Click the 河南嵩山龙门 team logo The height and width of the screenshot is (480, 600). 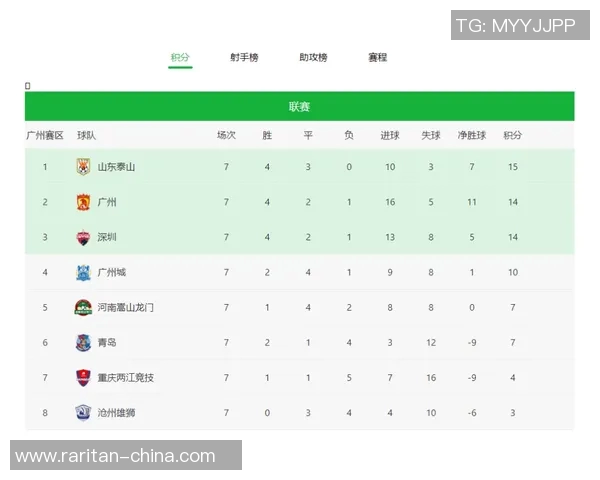(x=83, y=307)
